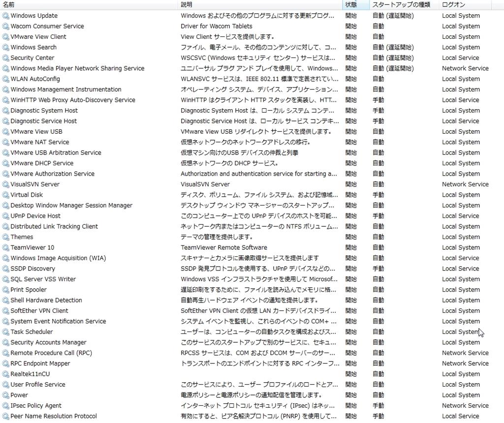Select Distributed Link Tracking Client
Screen dimensions: 504x423
tap(54, 226)
